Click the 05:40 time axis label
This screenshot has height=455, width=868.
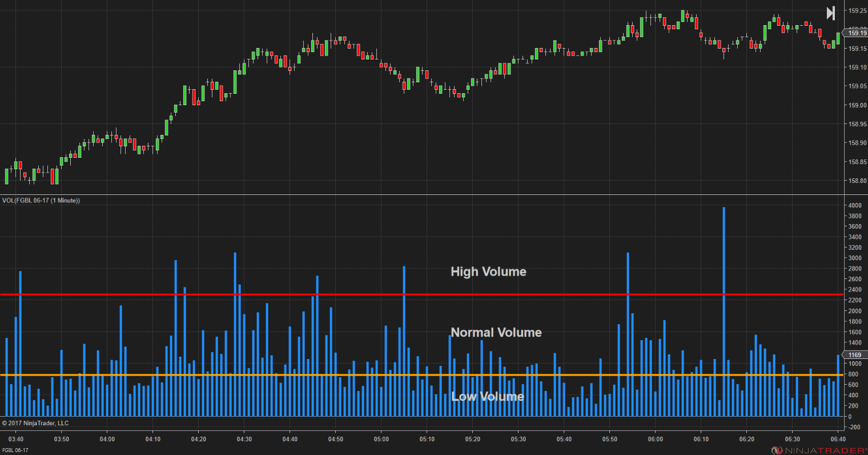pyautogui.click(x=564, y=440)
